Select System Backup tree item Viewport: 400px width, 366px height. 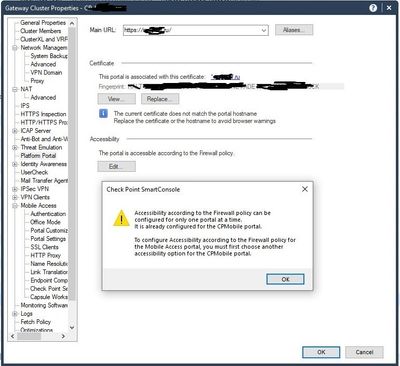(49, 56)
